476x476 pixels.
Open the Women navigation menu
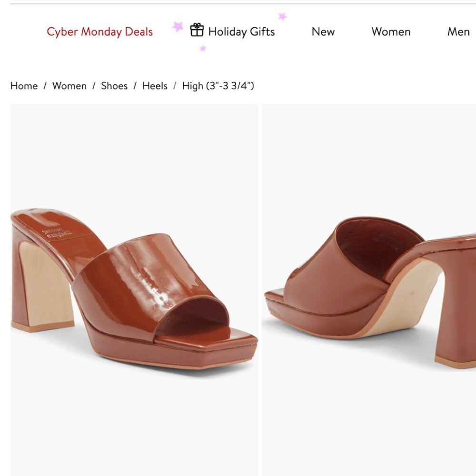click(391, 31)
